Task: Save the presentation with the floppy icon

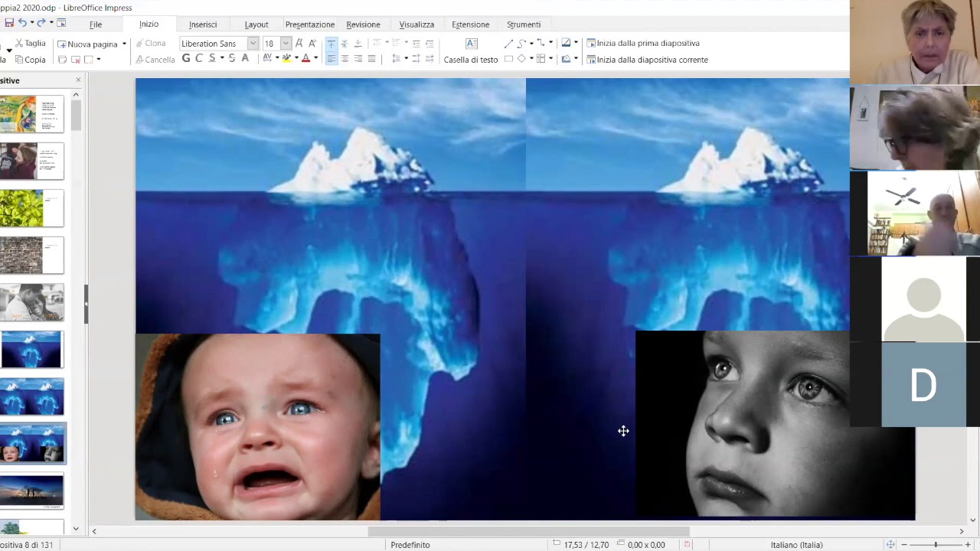Action: [9, 24]
